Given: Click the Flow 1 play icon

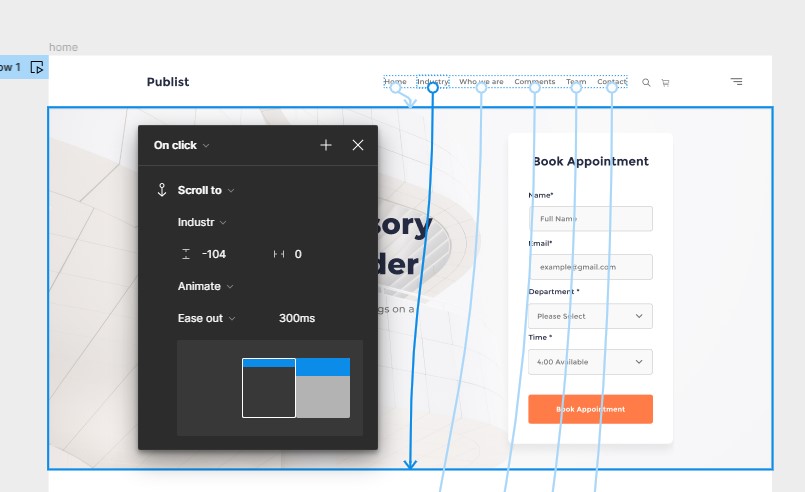Looking at the screenshot, I should point(37,67).
